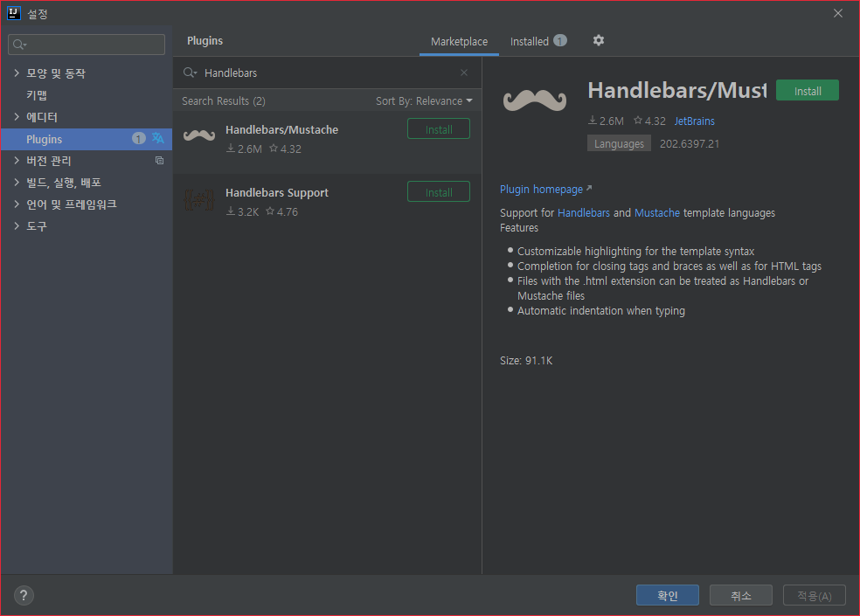Screen dimensions: 860x616
Task: Open the Sort By Relevance dropdown
Action: [424, 101]
